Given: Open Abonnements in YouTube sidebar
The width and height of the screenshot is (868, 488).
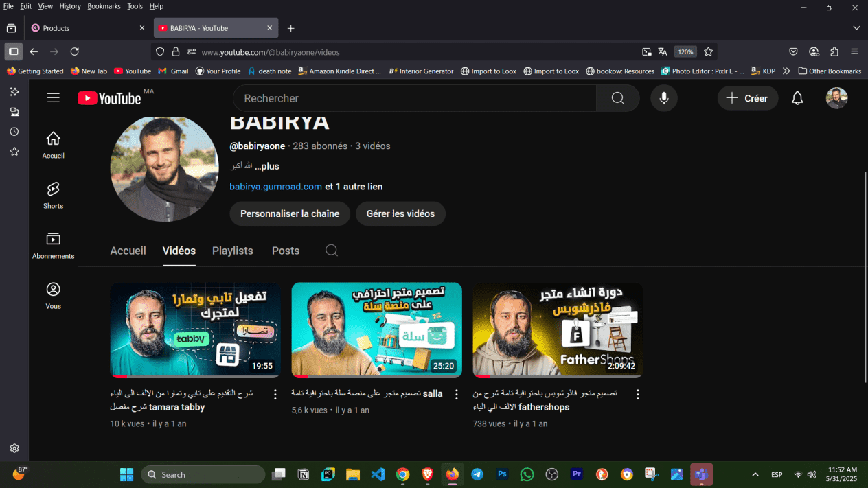Looking at the screenshot, I should click(53, 245).
